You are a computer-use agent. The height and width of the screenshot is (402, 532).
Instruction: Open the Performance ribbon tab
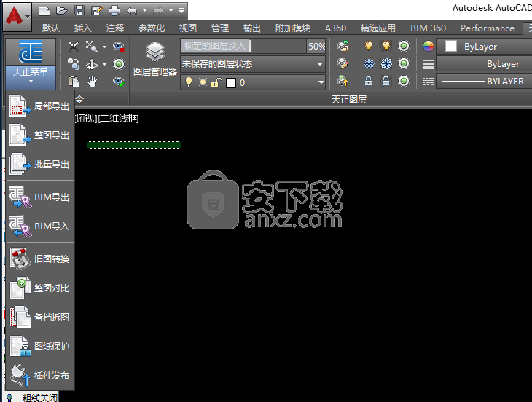488,28
